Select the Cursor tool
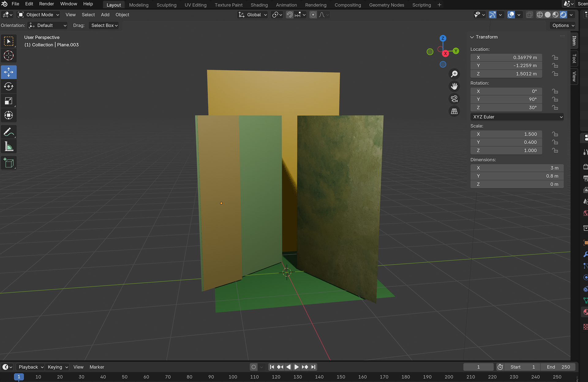The height and width of the screenshot is (382, 588). coord(9,56)
